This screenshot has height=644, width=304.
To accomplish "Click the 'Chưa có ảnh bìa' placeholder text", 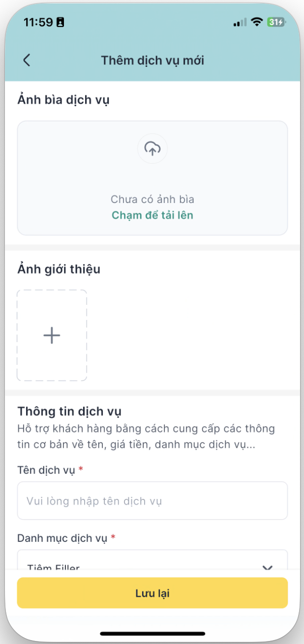I will click(x=152, y=200).
